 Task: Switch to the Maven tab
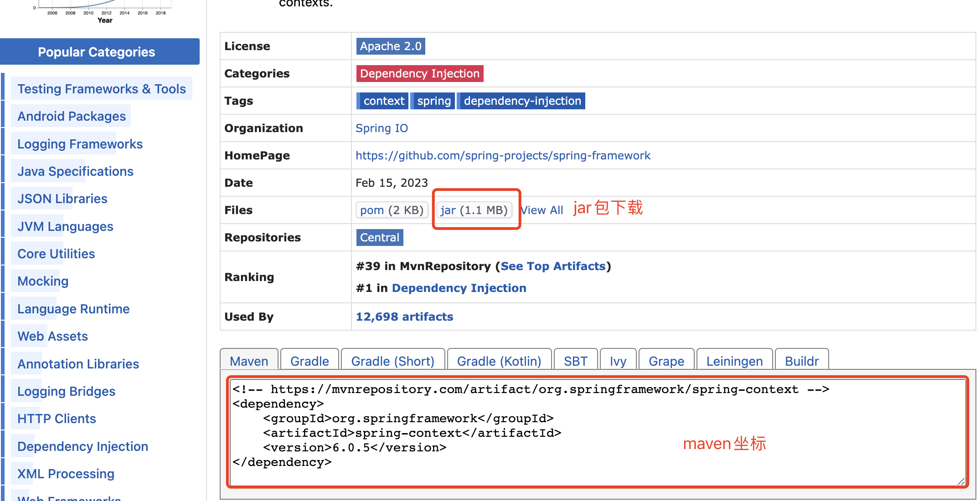point(249,360)
